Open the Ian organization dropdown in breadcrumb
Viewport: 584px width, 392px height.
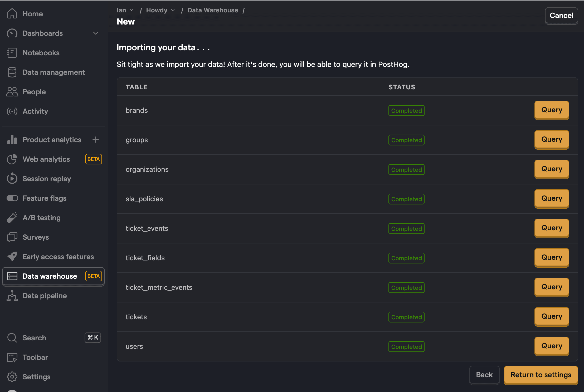pos(125,10)
